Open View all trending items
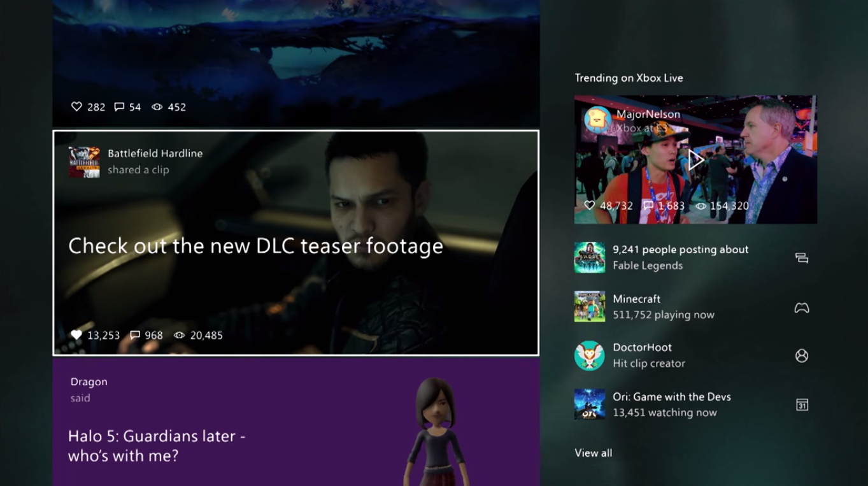Viewport: 868px width, 486px height. [594, 453]
